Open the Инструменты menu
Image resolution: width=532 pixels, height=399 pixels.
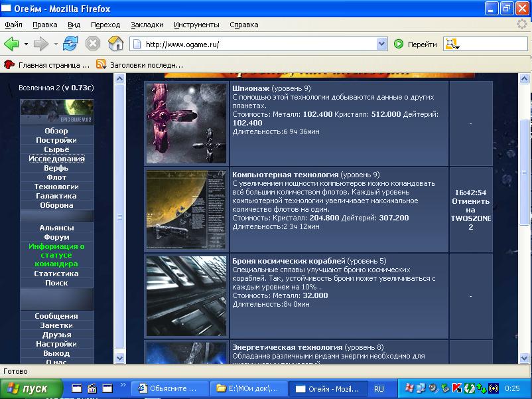click(x=196, y=25)
